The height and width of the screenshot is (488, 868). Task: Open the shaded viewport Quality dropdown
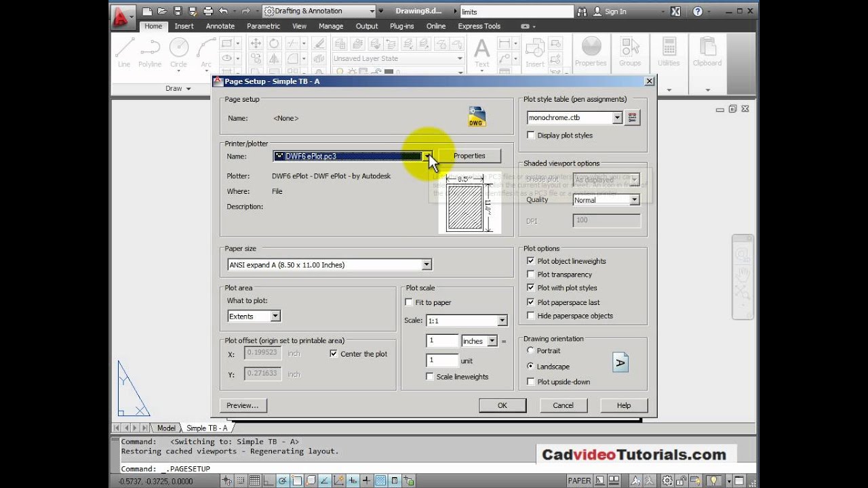635,200
